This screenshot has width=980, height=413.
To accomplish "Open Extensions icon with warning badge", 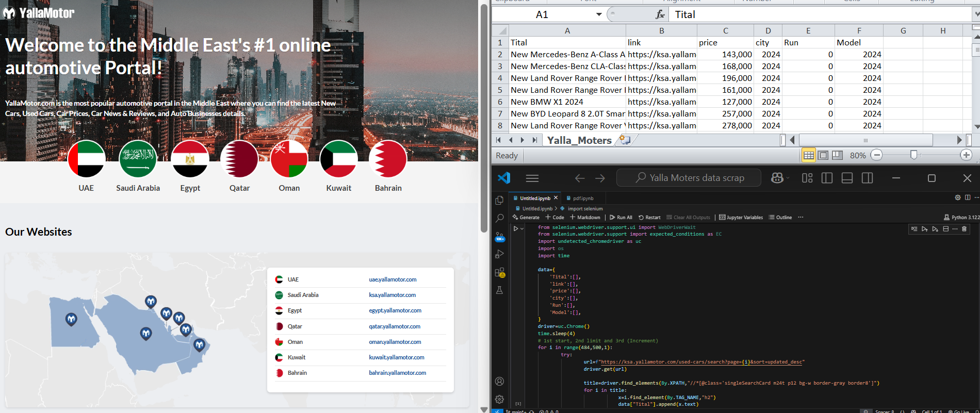I will (499, 272).
